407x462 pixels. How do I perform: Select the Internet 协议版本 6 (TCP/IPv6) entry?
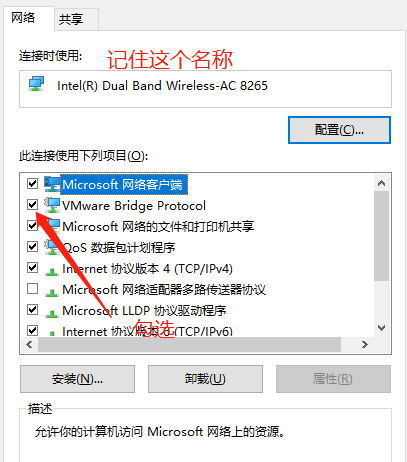pos(147,331)
